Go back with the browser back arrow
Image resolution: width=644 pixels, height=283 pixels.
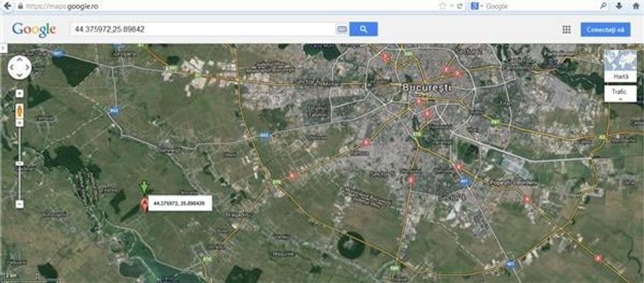tap(7, 6)
